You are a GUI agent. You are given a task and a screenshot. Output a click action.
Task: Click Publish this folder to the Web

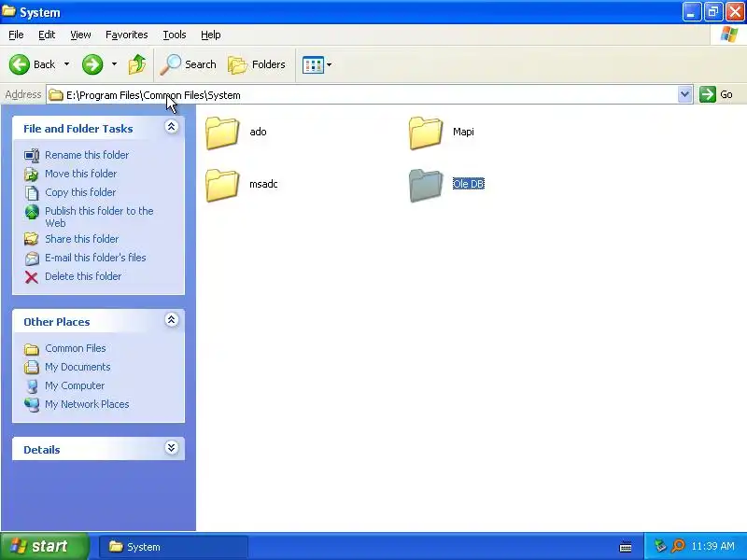99,217
